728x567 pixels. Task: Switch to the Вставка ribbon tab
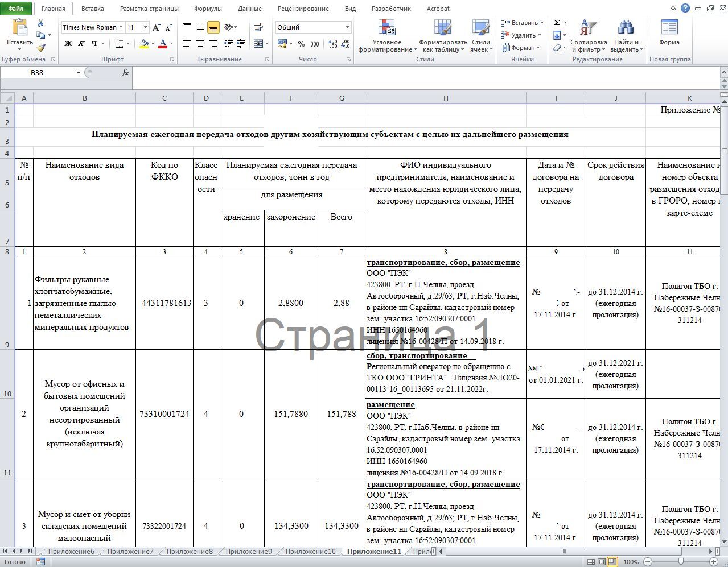(92, 9)
